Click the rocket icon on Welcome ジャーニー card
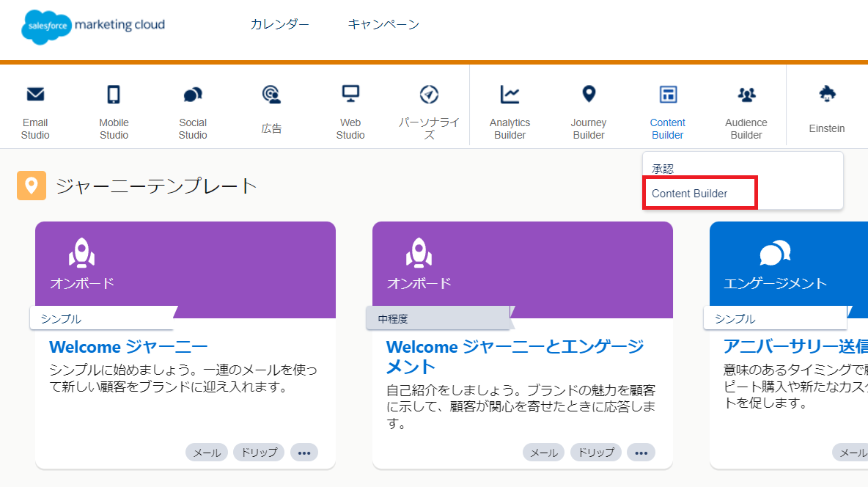The width and height of the screenshot is (868, 487). [82, 252]
